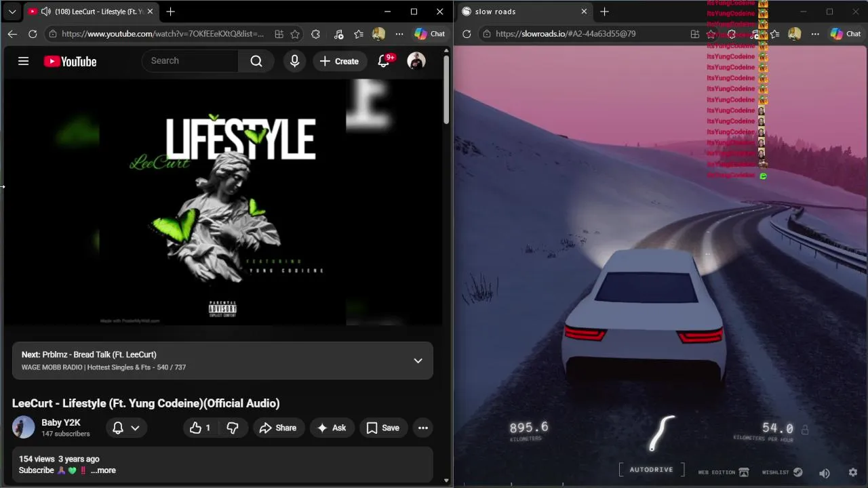
Task: Mute the tab via its speaker icon
Action: (x=45, y=12)
